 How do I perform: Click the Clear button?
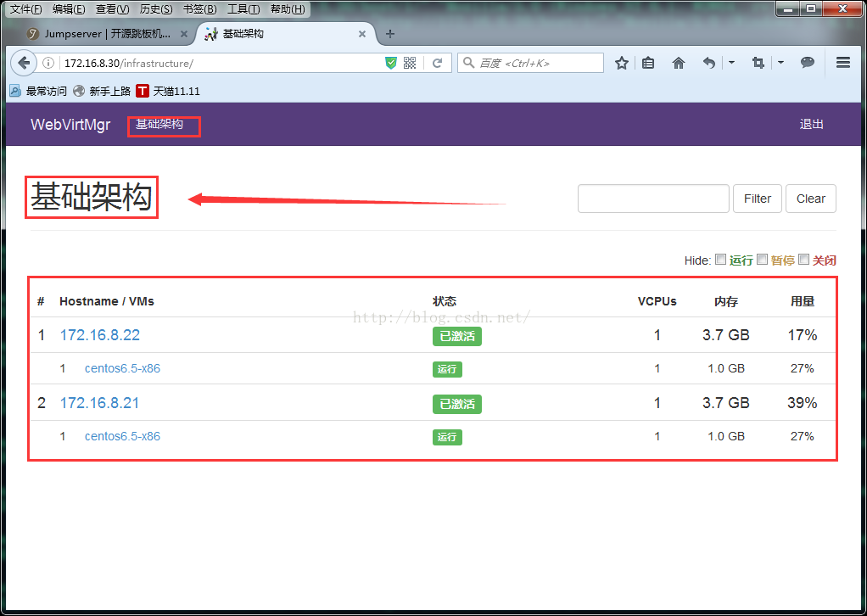tap(811, 199)
